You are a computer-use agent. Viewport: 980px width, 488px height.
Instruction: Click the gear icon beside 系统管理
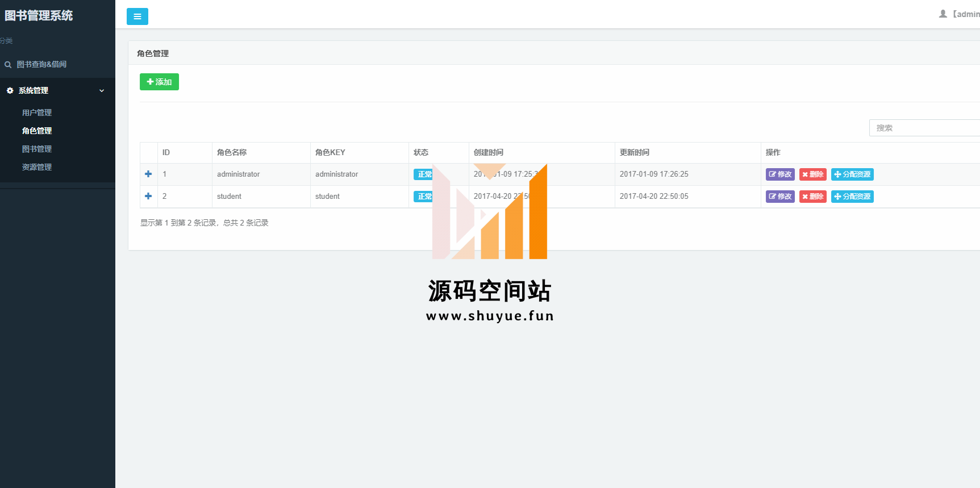[10, 90]
